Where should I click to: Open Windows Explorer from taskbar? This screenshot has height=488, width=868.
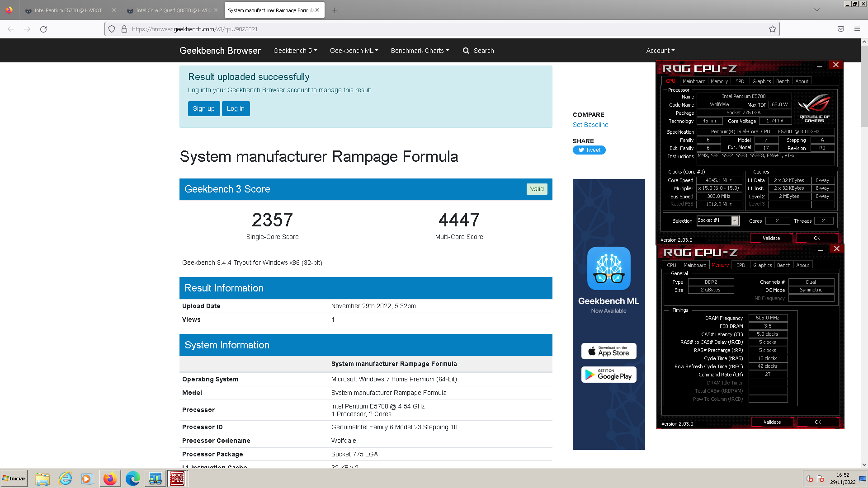tap(42, 479)
